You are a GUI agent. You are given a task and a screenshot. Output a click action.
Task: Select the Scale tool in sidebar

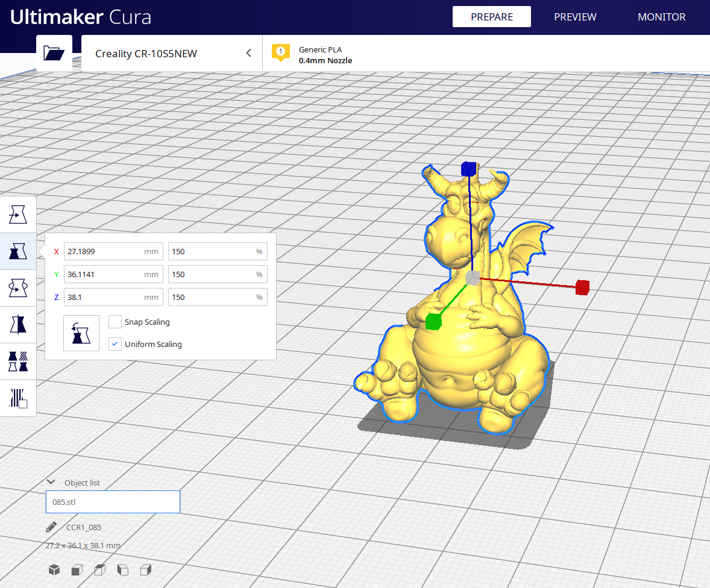tap(18, 251)
